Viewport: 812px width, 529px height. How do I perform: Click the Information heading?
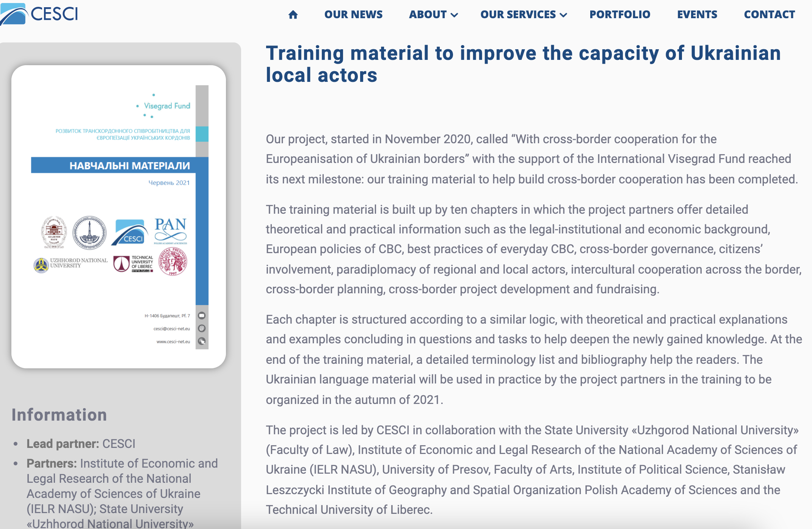point(59,415)
